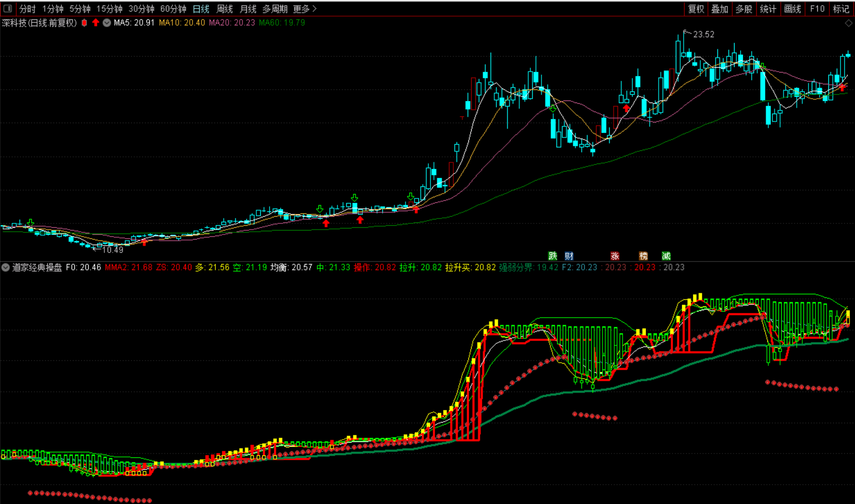Viewport: 855px width, 504px height.
Task: Click the orange 榜 marker icon
Action: pyautogui.click(x=644, y=256)
